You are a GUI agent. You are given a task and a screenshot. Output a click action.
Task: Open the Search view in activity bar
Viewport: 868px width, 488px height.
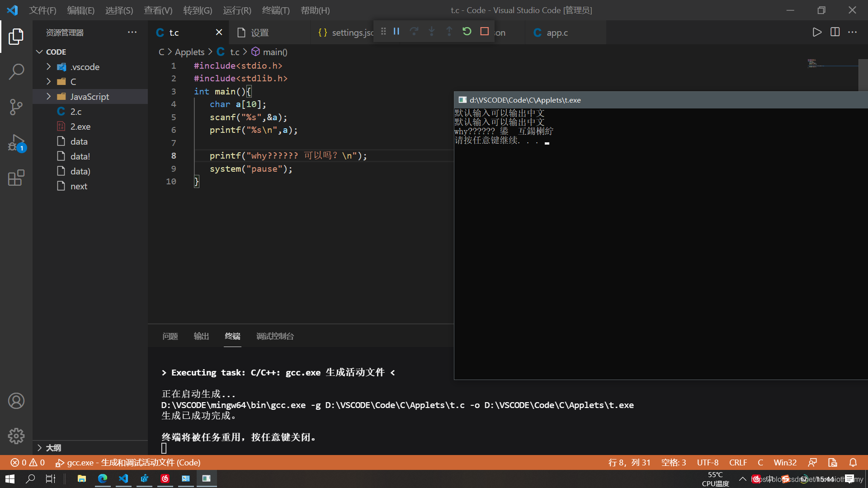tap(16, 71)
